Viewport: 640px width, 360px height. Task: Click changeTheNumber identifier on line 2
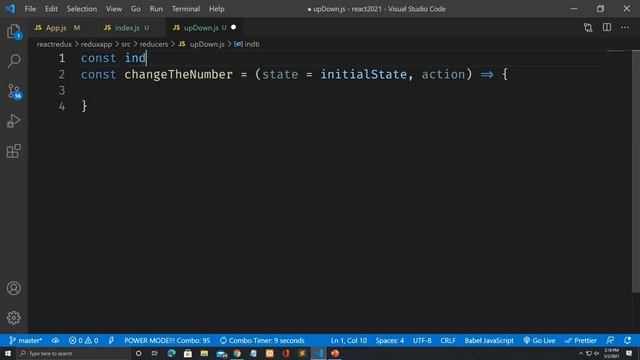[x=178, y=74]
